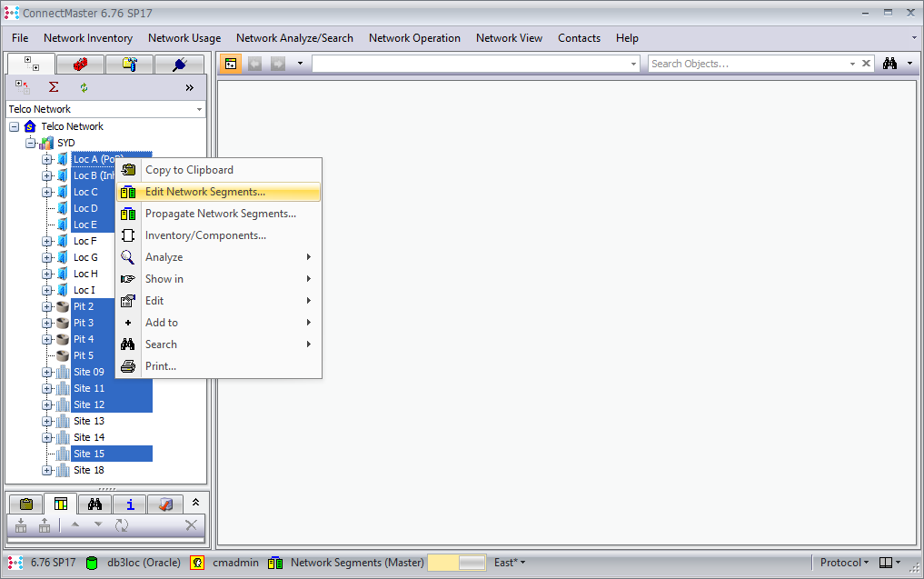Viewport: 924px width, 579px height.
Task: Click Network Segments (Master) status icon
Action: tap(274, 563)
